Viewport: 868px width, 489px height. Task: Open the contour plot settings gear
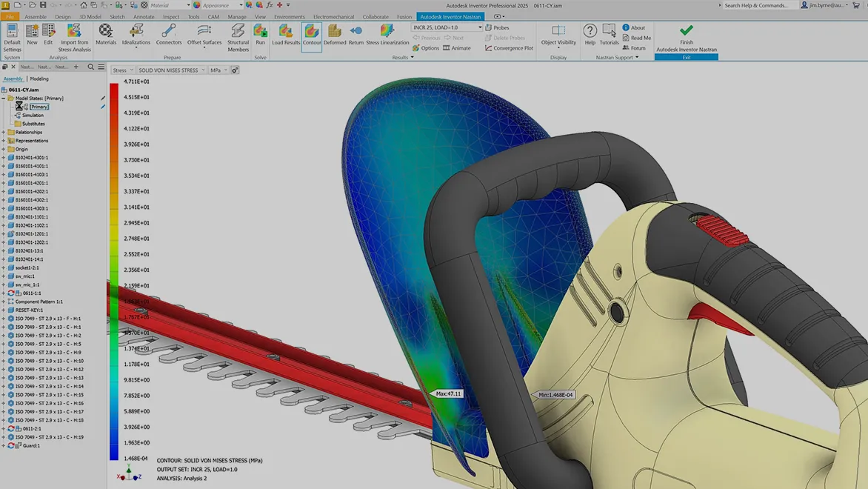(x=235, y=70)
